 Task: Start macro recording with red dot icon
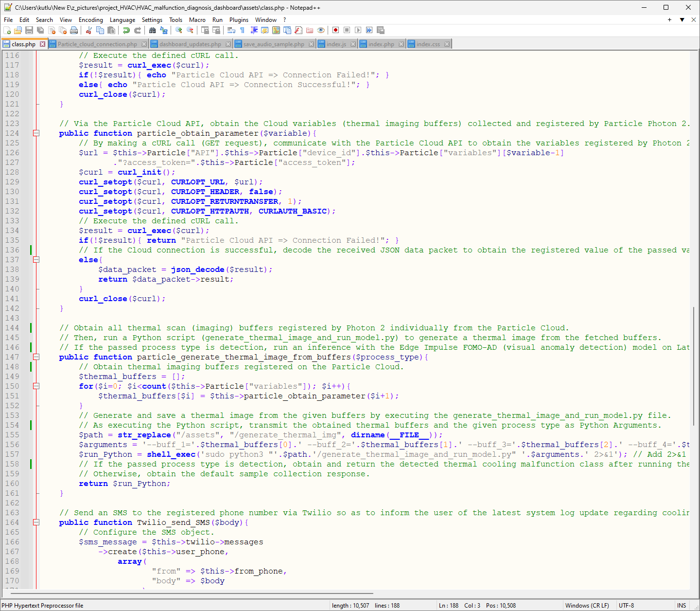[x=335, y=30]
